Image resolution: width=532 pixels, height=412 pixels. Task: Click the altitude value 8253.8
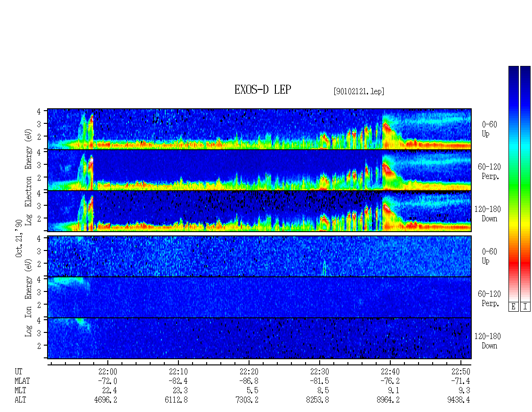point(318,400)
